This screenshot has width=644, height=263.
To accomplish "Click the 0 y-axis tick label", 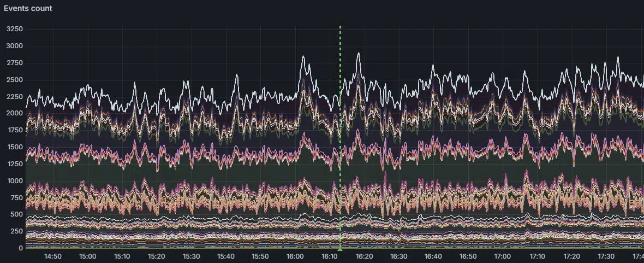I will coord(22,248).
